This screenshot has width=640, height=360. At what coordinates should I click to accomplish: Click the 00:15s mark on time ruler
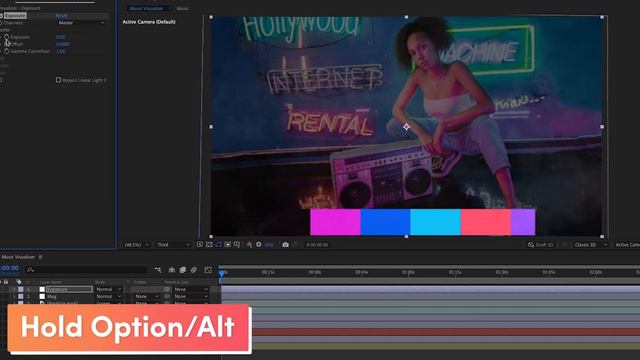[x=268, y=272]
